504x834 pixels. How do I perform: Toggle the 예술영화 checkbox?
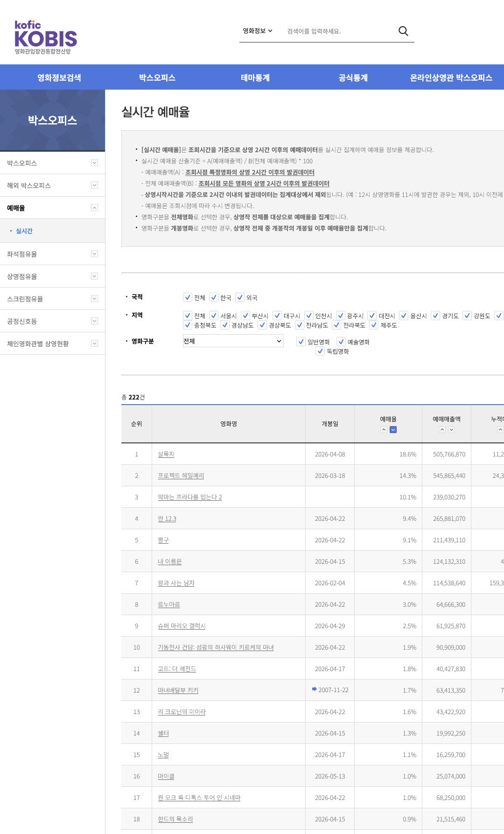(341, 342)
